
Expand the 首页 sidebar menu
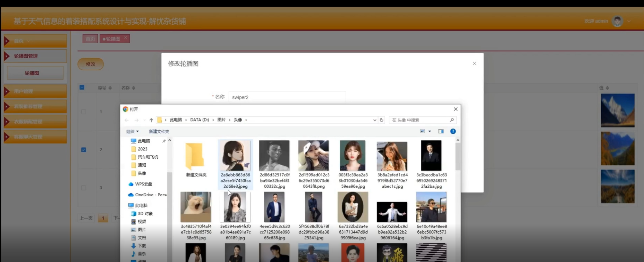pos(35,41)
